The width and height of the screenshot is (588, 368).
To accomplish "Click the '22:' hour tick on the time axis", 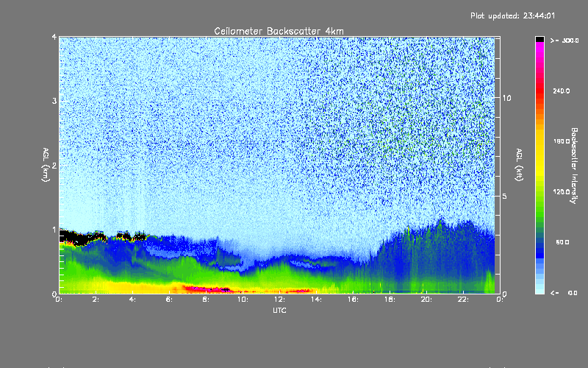I will pyautogui.click(x=463, y=300).
